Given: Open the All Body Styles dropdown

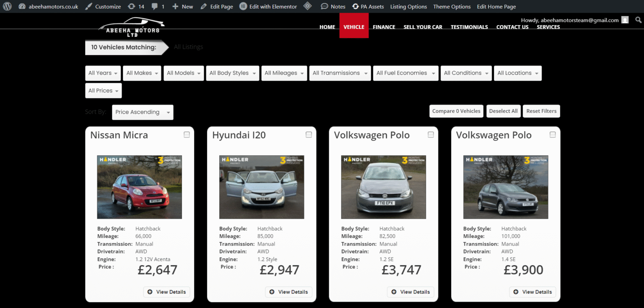Looking at the screenshot, I should pyautogui.click(x=232, y=73).
